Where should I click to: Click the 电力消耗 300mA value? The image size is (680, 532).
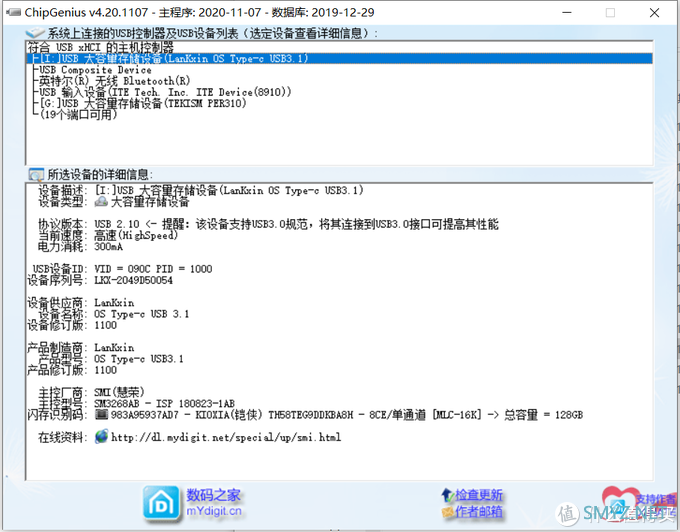pyautogui.click(x=108, y=247)
